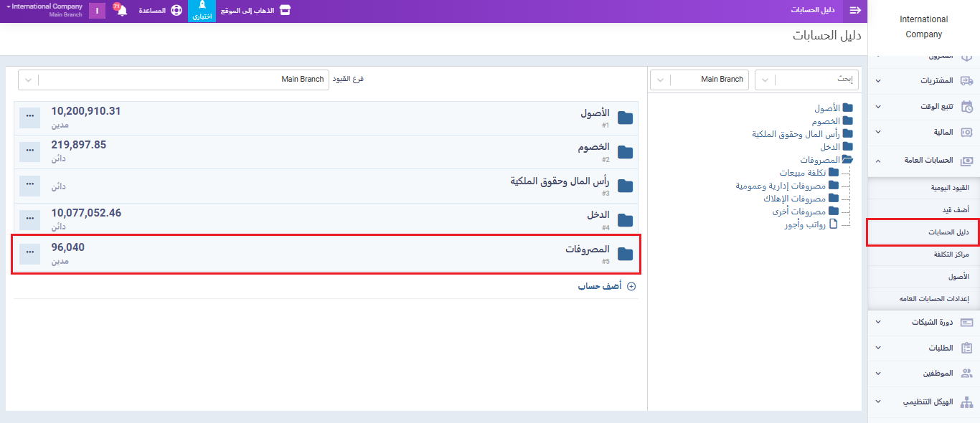Click the أضف حساب link
The image size is (980, 423).
click(x=600, y=286)
